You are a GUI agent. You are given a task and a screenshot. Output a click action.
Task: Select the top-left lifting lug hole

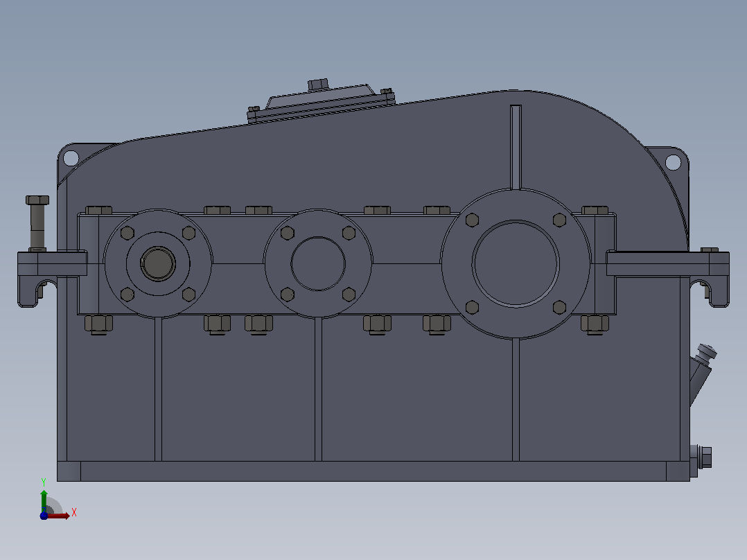71,158
